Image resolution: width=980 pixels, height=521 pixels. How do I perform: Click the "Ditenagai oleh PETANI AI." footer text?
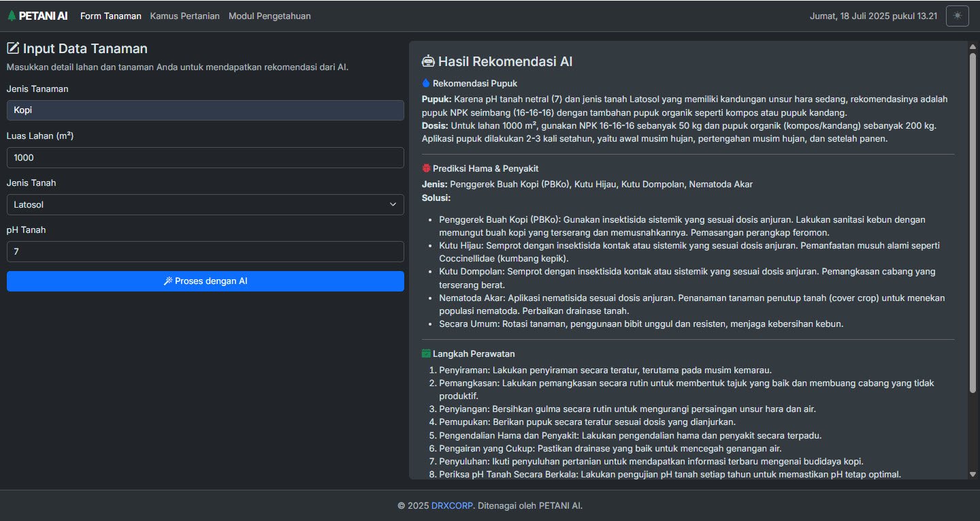(x=529, y=505)
